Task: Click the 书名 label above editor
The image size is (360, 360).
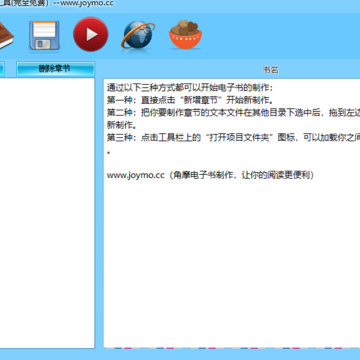Action: tap(270, 70)
